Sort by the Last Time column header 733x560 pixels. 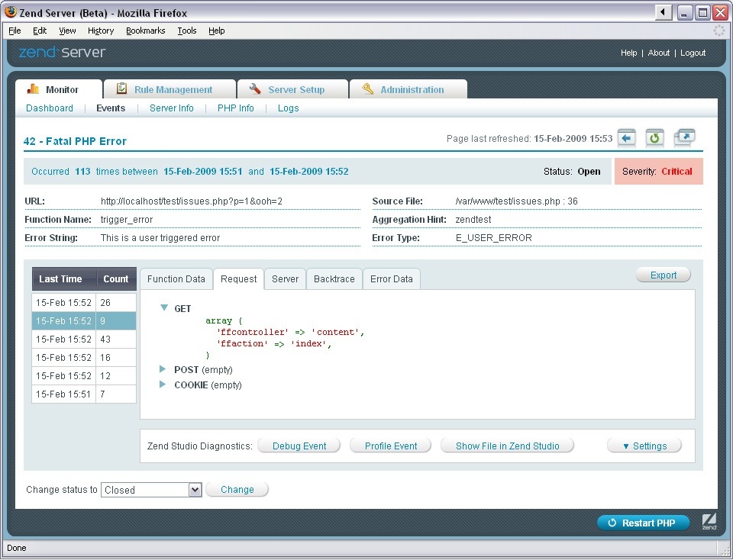(x=64, y=278)
